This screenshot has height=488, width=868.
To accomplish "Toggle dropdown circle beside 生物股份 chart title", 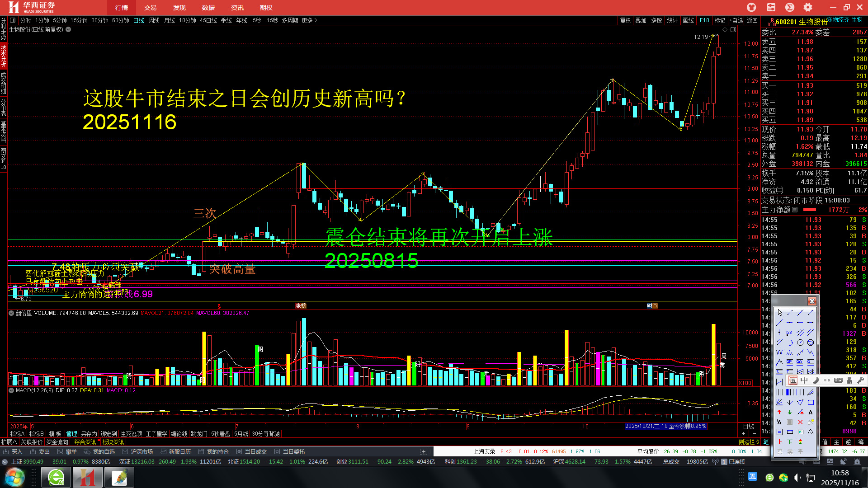I will click(68, 29).
